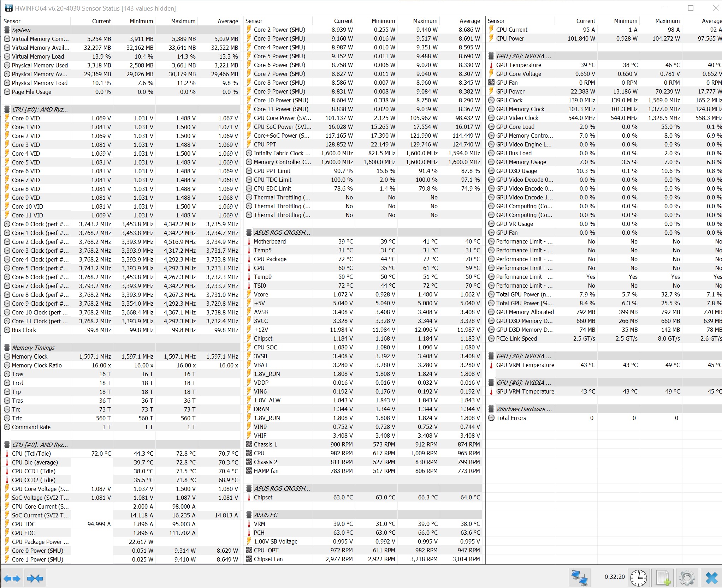
Task: Select the Memory Timings section header
Action: point(33,348)
